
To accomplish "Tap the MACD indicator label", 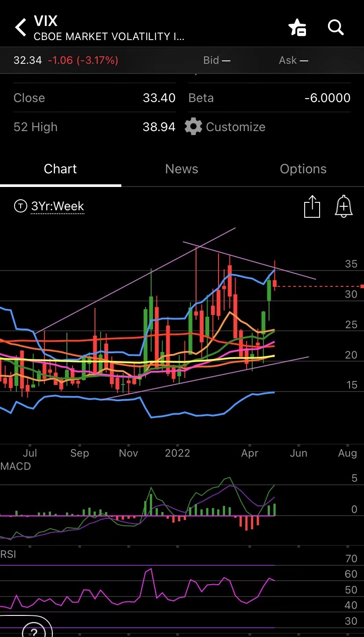I will (16, 466).
